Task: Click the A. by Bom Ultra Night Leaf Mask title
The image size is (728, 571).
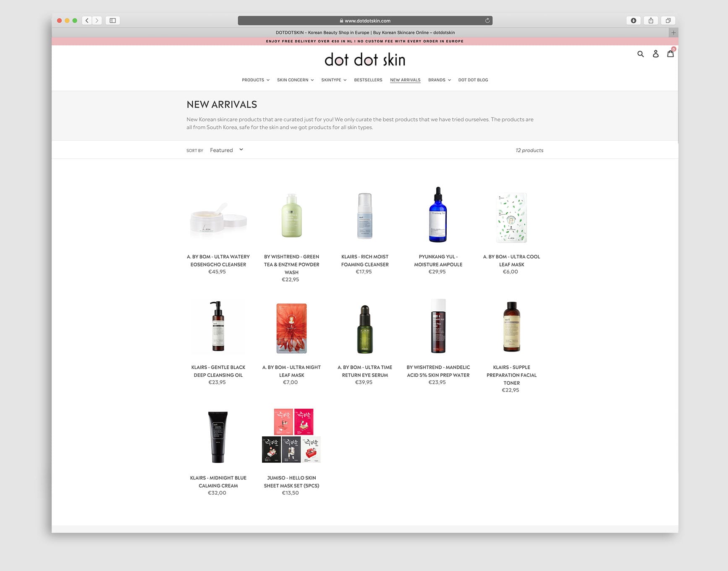Action: coord(291,371)
